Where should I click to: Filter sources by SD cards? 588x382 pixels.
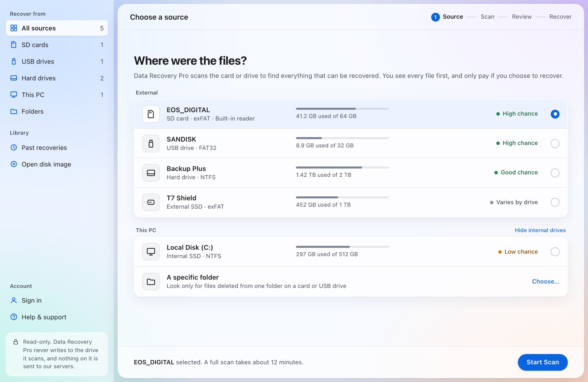tap(57, 45)
